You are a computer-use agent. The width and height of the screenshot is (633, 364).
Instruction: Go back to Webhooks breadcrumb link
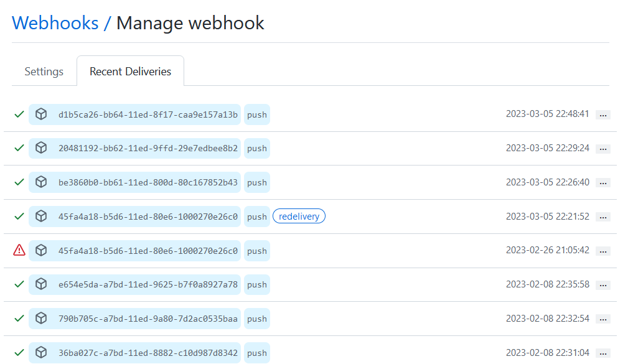point(55,23)
